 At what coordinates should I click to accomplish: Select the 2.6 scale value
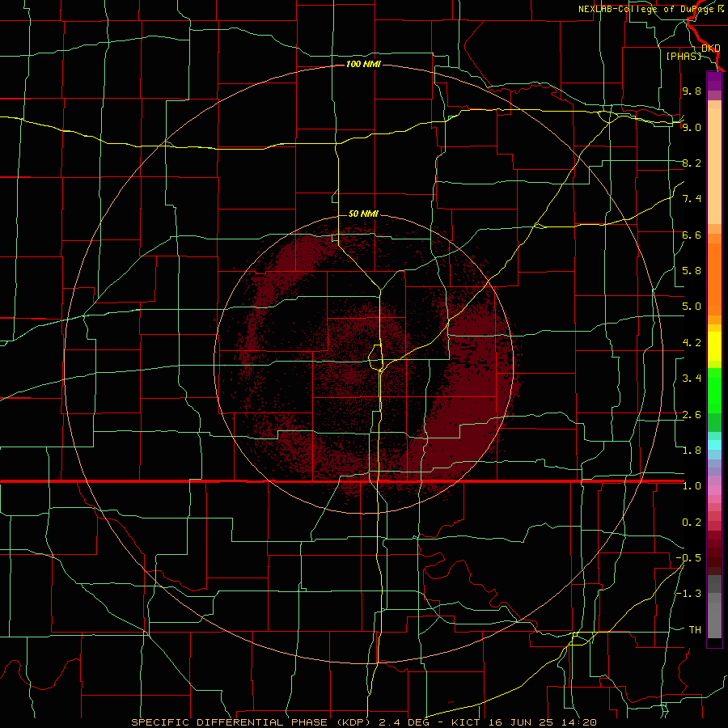click(692, 415)
